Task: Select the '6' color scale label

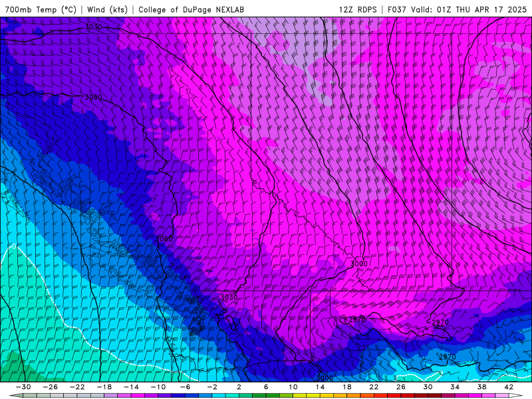Action: point(266,387)
